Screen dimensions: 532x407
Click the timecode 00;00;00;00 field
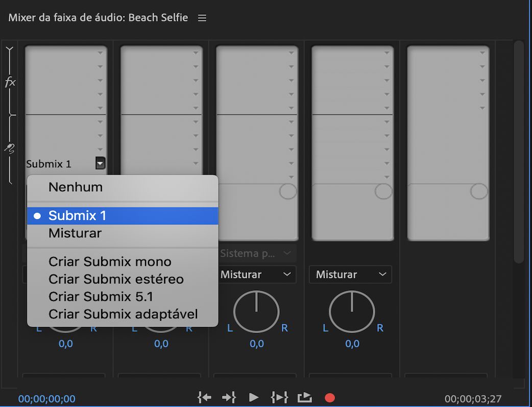(46, 399)
